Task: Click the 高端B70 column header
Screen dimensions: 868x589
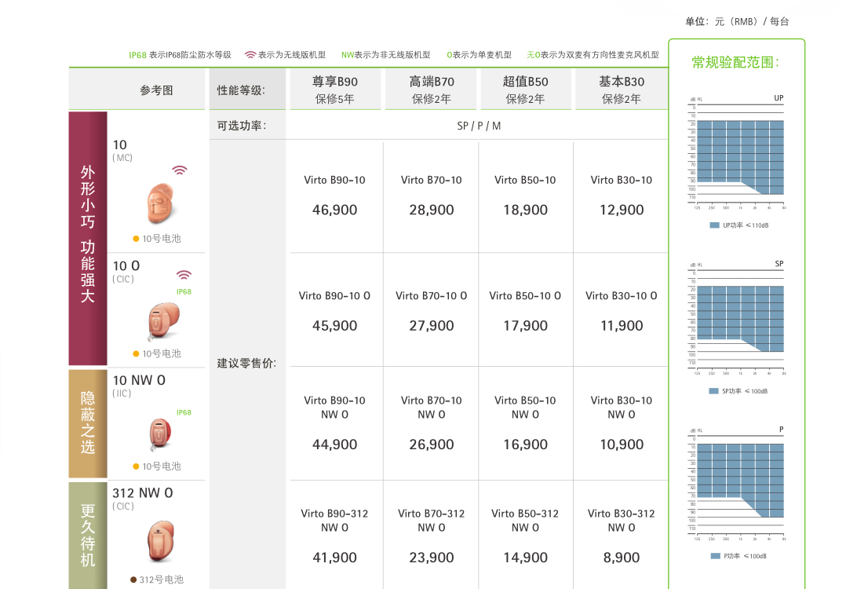Action: coord(431,90)
